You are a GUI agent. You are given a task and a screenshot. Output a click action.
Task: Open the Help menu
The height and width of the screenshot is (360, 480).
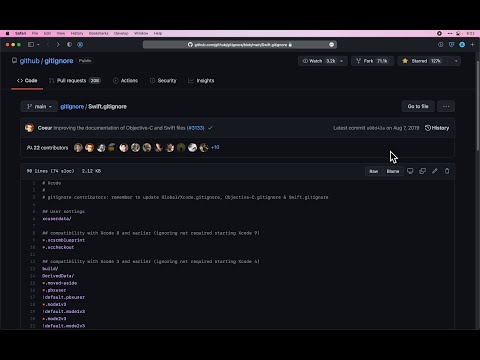158,33
